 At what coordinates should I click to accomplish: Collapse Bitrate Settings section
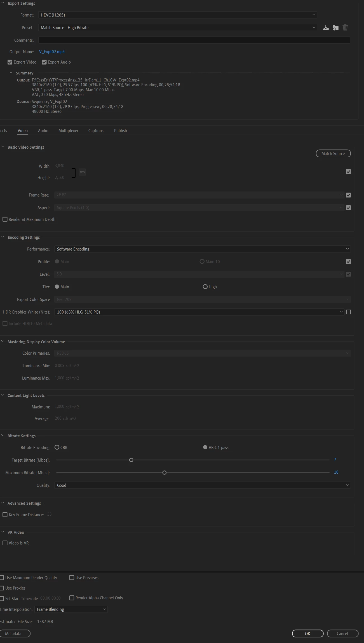coord(3,436)
